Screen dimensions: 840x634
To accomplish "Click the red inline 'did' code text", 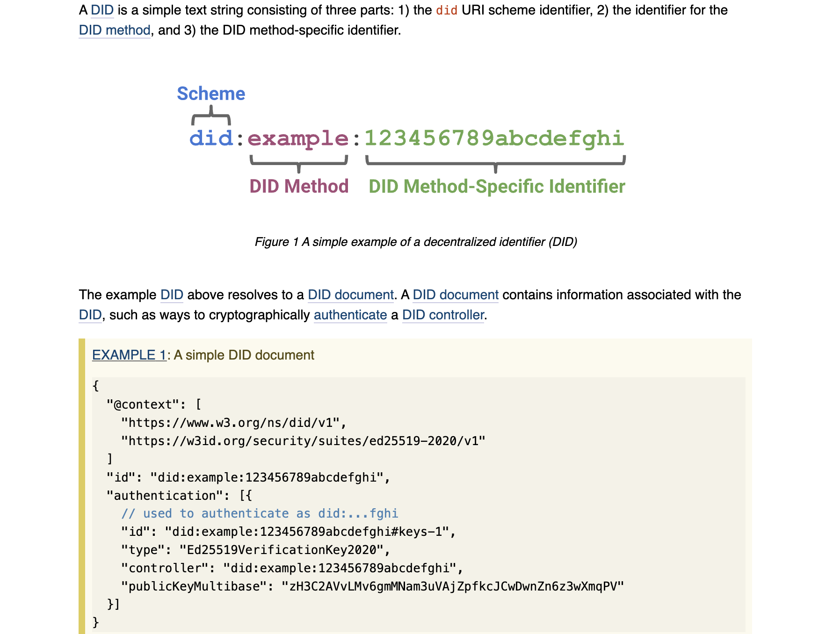I will [447, 10].
